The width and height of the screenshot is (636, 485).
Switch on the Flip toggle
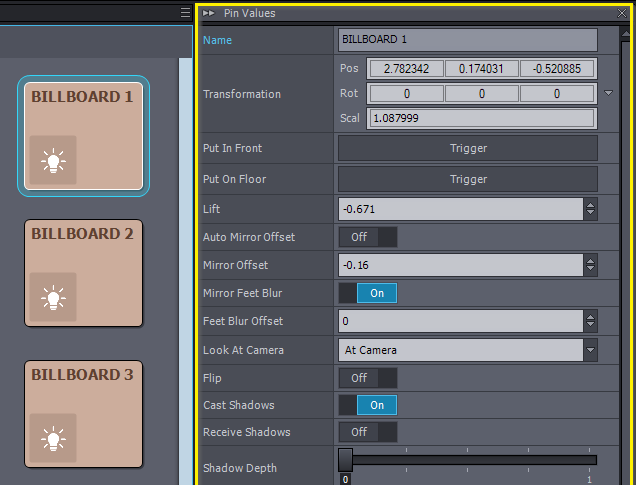pyautogui.click(x=367, y=378)
